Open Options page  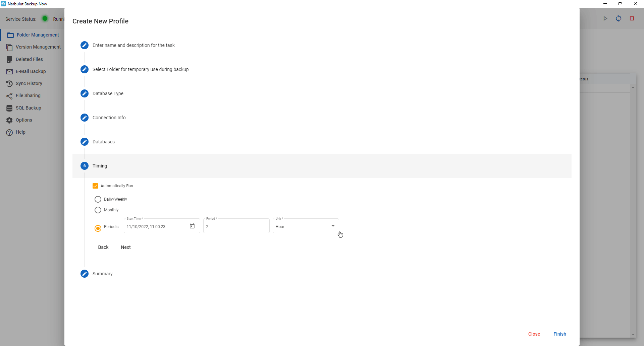click(x=24, y=120)
